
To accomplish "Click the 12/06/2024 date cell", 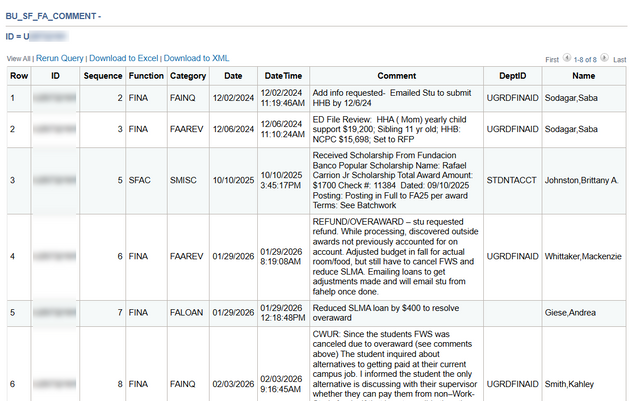I will (x=233, y=129).
